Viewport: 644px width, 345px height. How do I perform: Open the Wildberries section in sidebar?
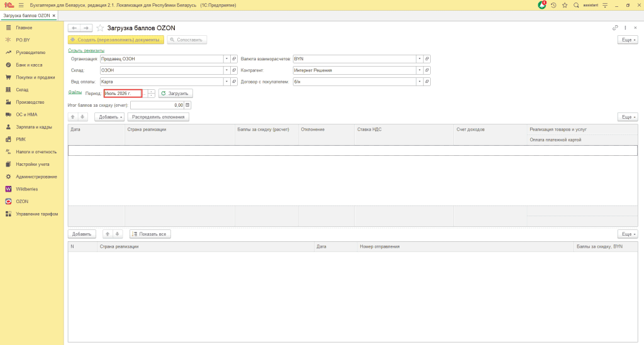tap(26, 189)
